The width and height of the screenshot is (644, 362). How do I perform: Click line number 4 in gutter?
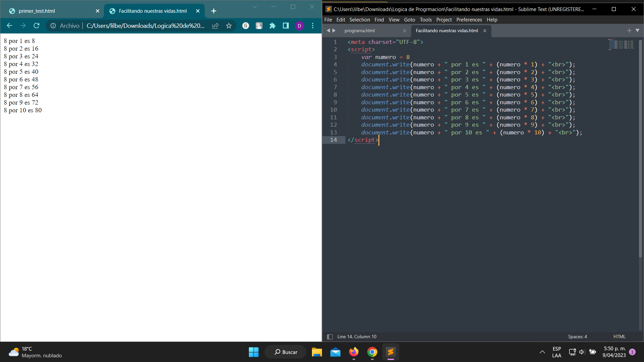(x=335, y=64)
